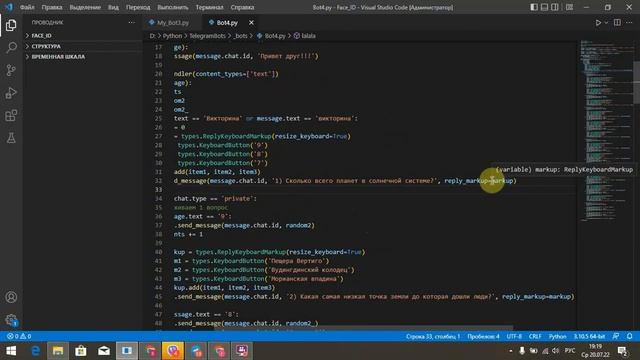Open the Explorer view in activity bar
640x360 pixels.
click(x=11, y=25)
